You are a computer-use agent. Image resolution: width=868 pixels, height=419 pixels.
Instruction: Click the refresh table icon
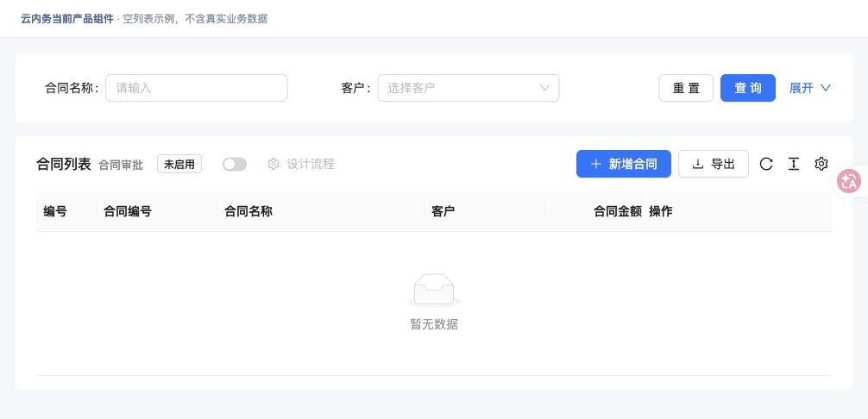(766, 164)
